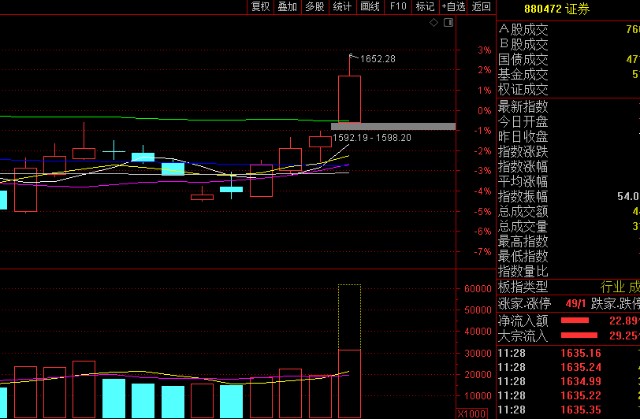
Task: Click the 880472 证券 title
Action: tap(557, 9)
